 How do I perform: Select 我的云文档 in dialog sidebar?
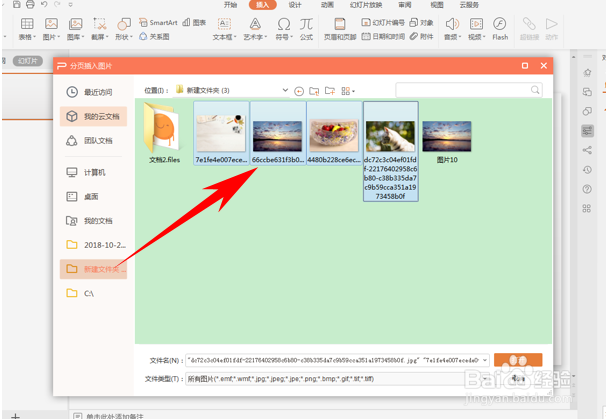(x=93, y=116)
